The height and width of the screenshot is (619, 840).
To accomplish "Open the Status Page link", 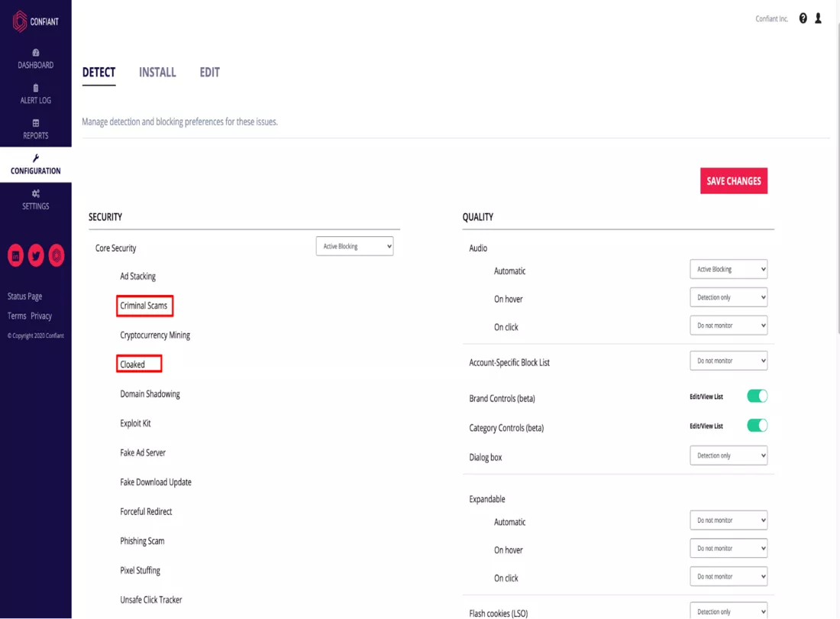I will click(x=24, y=297).
